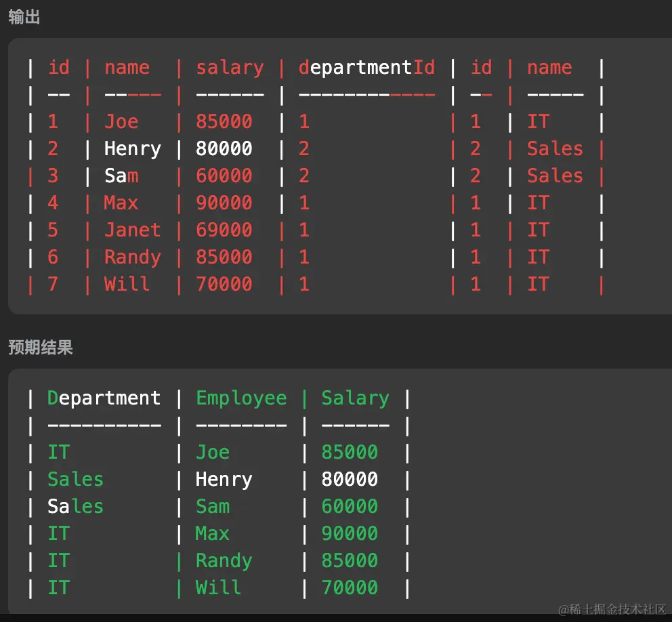Select the Employee header in expected result
The width and height of the screenshot is (672, 622).
[x=241, y=398]
